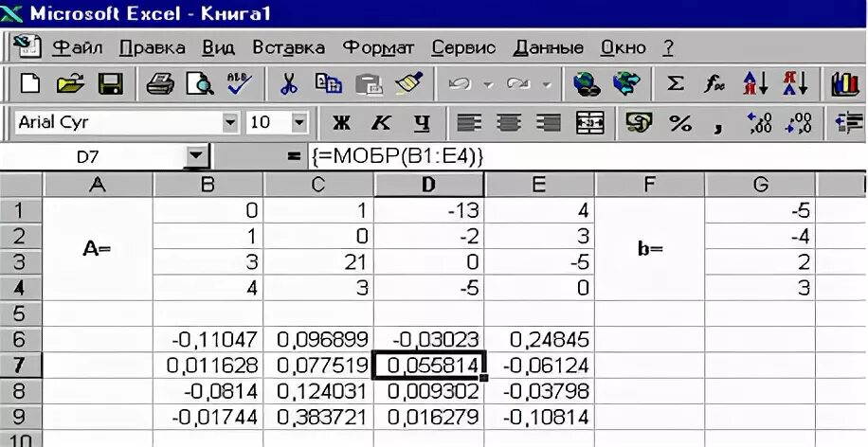Image resolution: width=868 pixels, height=447 pixels.
Task: Open the Правка menu
Action: tap(153, 47)
